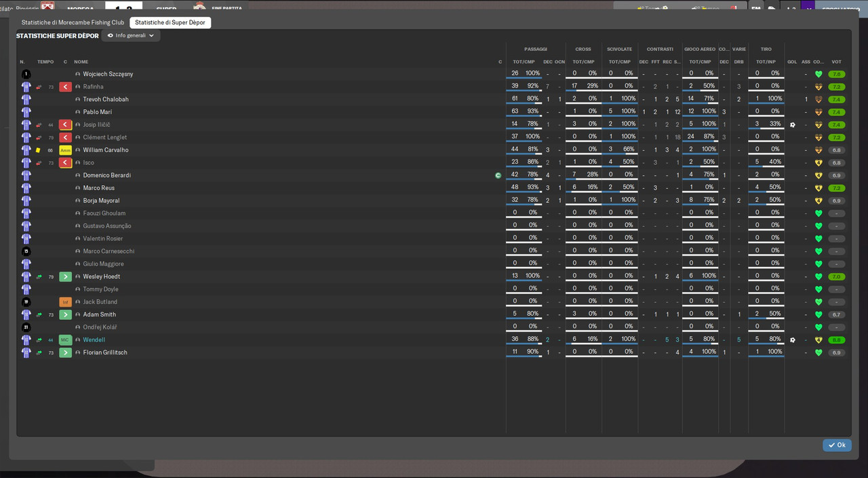Click Wojciech Szczęsny's green heart condition icon
Screen dimensions: 868x478
818,74
